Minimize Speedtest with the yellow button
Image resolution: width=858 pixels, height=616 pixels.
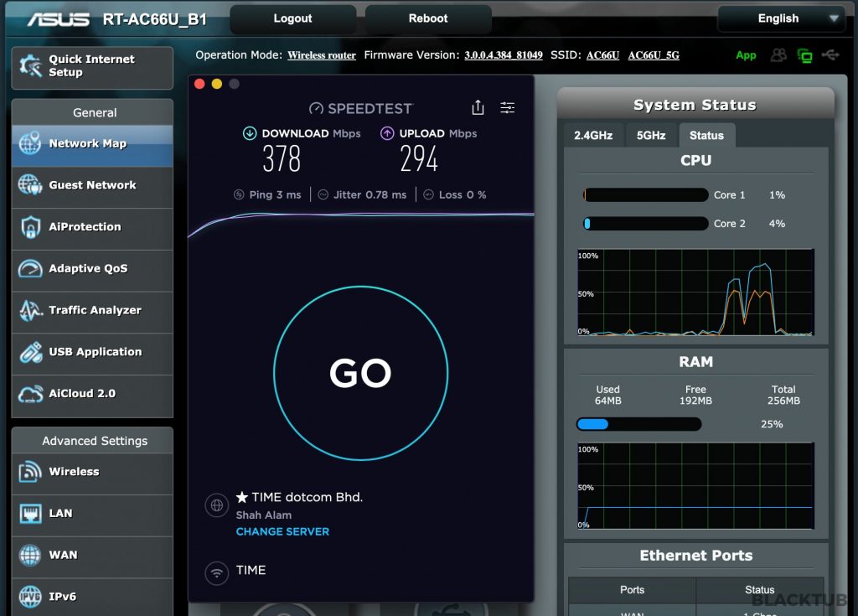coord(217,84)
